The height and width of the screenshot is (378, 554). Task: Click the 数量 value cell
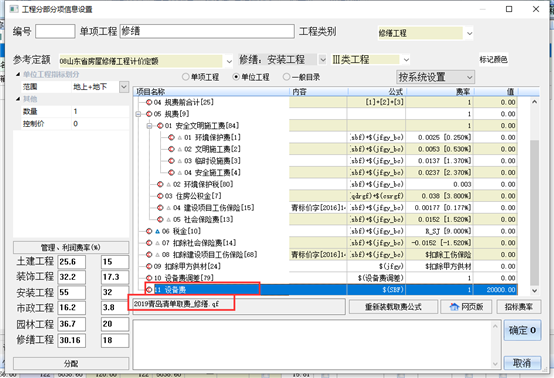pos(100,111)
